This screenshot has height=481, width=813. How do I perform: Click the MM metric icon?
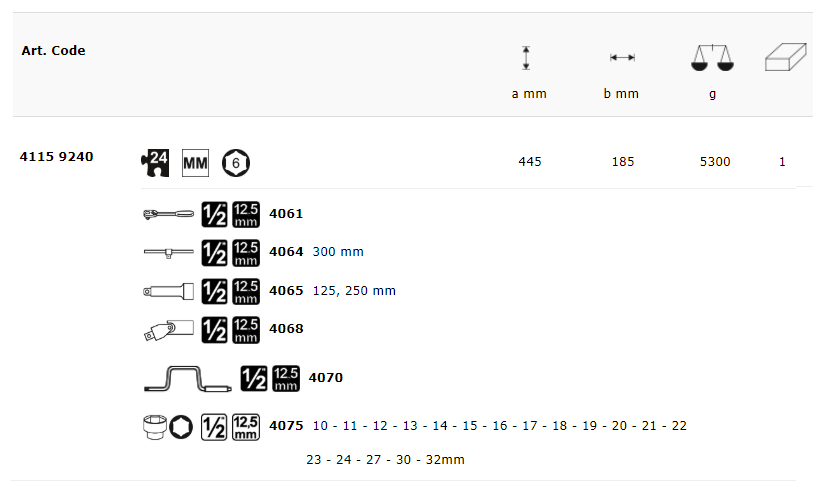195,162
